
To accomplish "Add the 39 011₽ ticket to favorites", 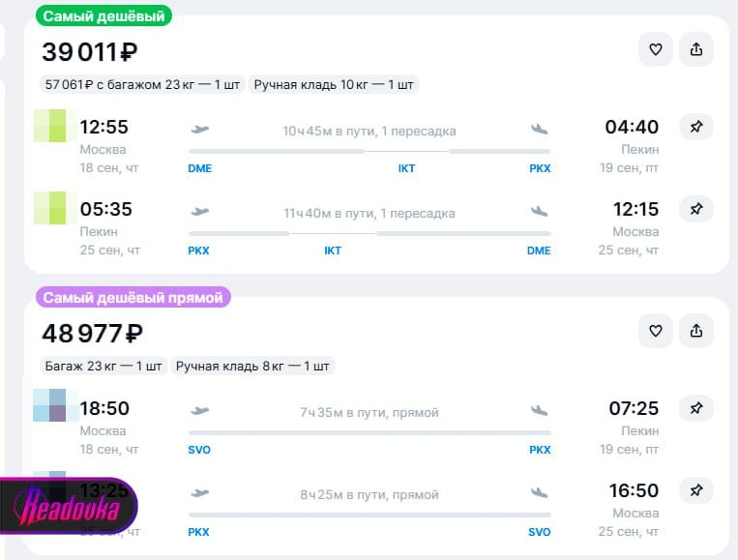I will [x=655, y=49].
